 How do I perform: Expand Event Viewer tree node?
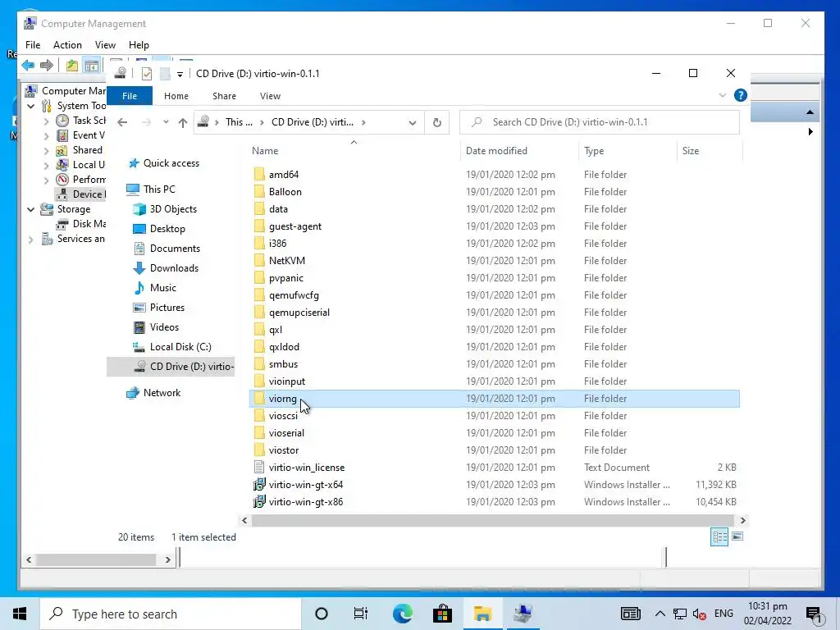tap(47, 135)
